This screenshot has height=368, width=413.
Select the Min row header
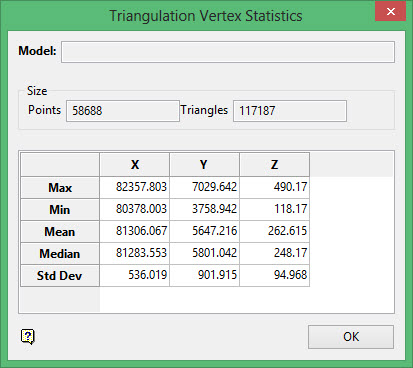tap(60, 210)
